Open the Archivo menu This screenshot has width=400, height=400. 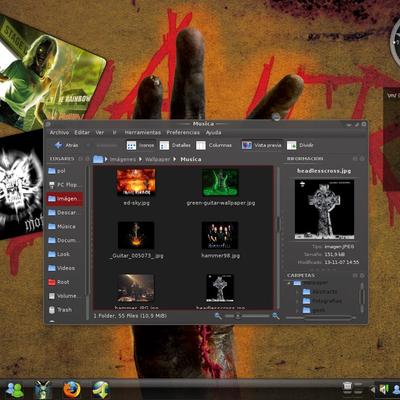pyautogui.click(x=59, y=132)
